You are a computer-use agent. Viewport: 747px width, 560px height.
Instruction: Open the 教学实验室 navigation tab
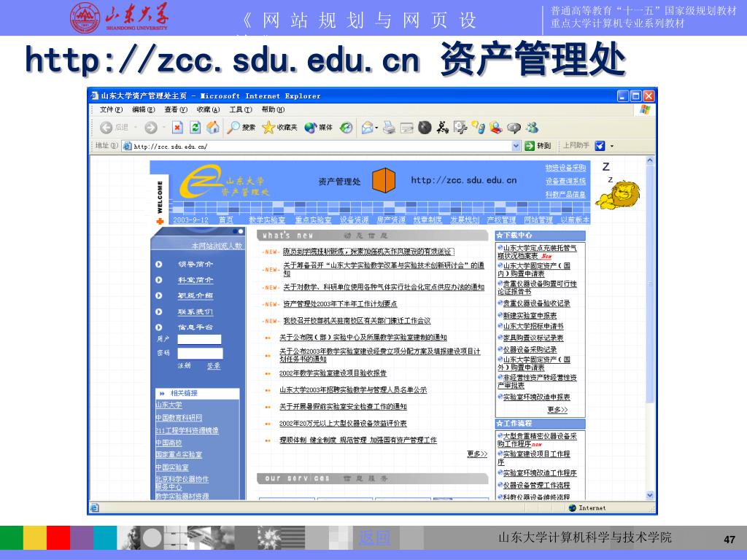tap(267, 219)
